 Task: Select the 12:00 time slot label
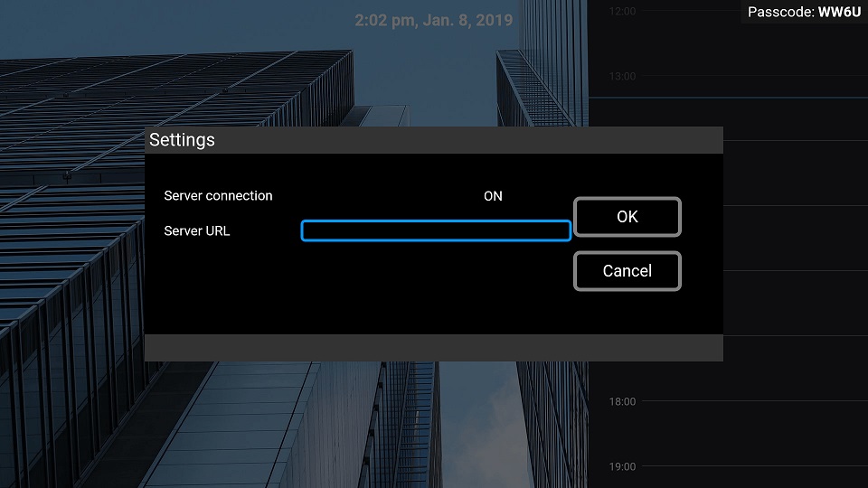tap(622, 11)
